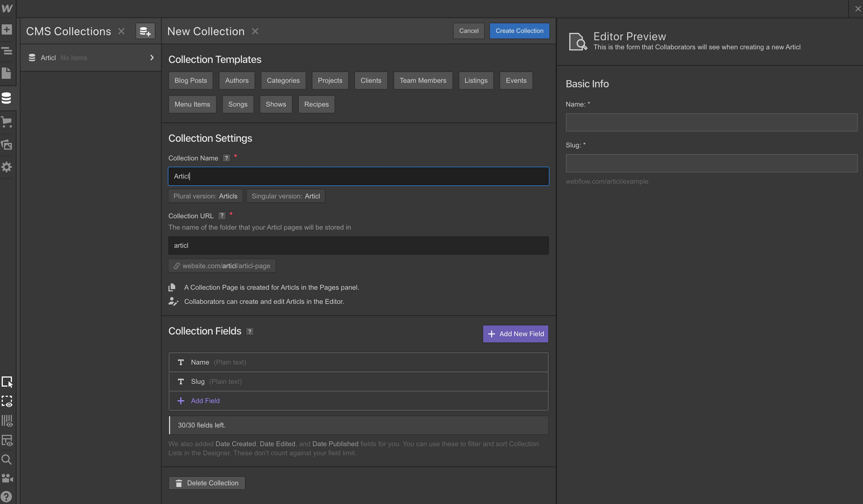Viewport: 863px width, 504px height.
Task: Select the Blog Posts template
Action: click(191, 81)
